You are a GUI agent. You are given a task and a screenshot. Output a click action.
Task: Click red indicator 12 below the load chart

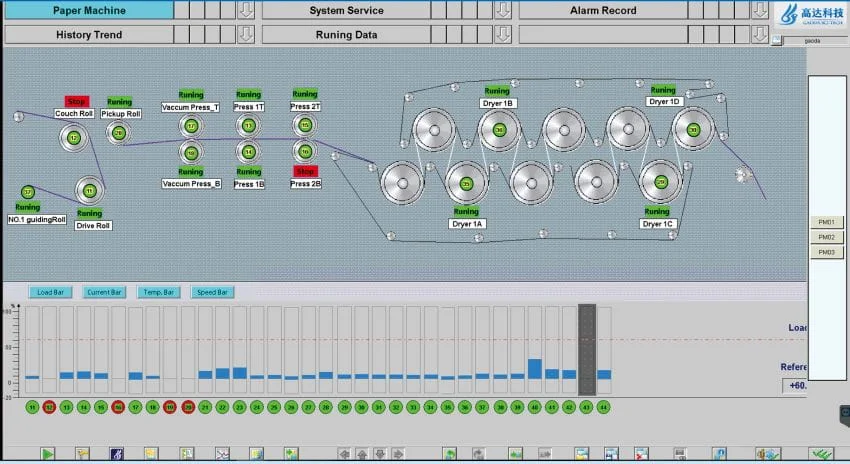point(49,407)
